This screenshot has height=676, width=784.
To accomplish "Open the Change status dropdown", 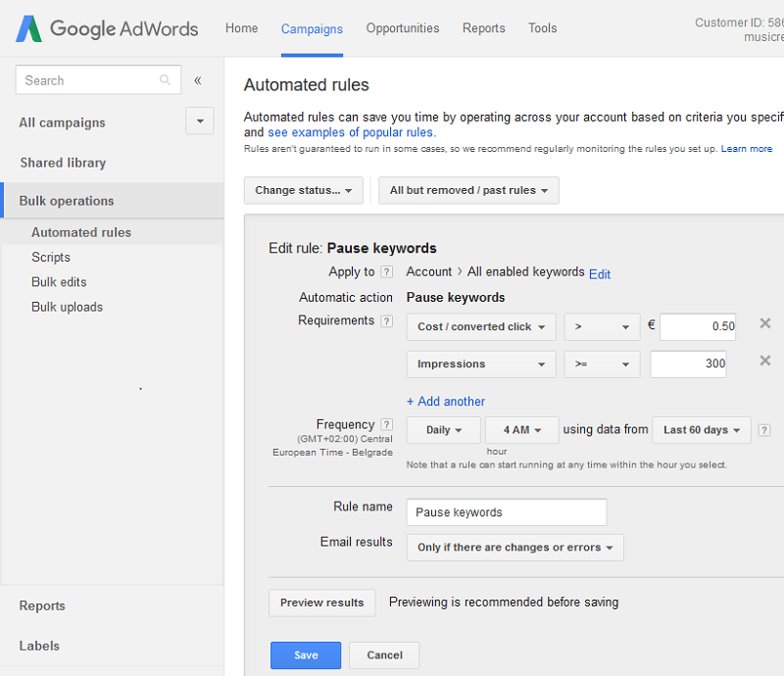I will tap(304, 190).
